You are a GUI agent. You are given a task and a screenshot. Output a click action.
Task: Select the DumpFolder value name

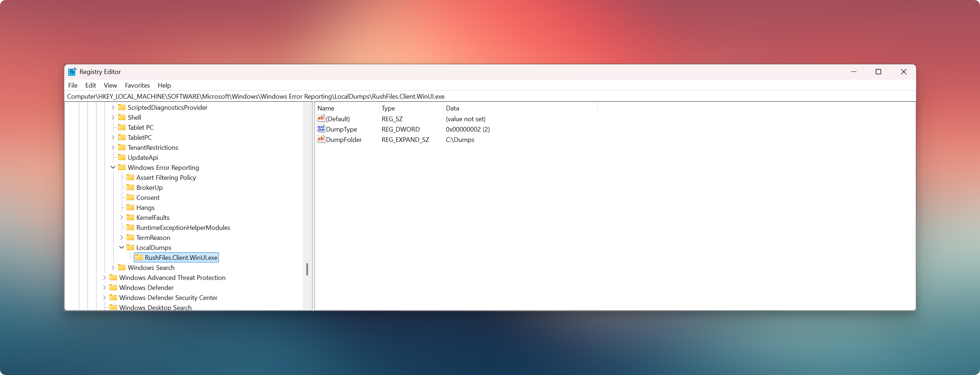343,139
